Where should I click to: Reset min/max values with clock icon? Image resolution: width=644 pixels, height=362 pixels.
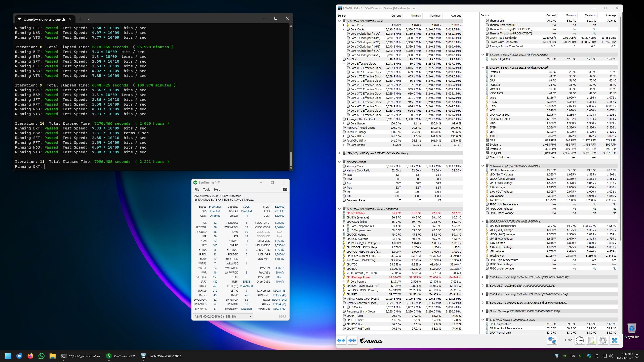tap(580, 340)
